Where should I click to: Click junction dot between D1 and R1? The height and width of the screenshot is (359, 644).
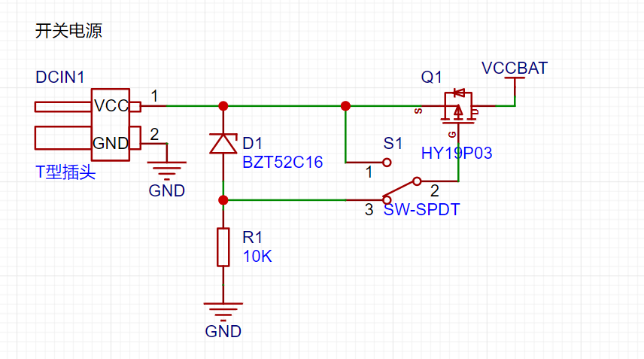coord(223,200)
